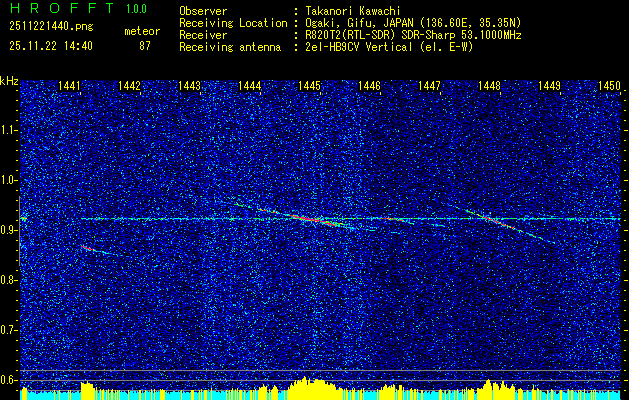The height and width of the screenshot is (400, 629).
Task: Click the filename 2511221440.png
Action: 51,27
